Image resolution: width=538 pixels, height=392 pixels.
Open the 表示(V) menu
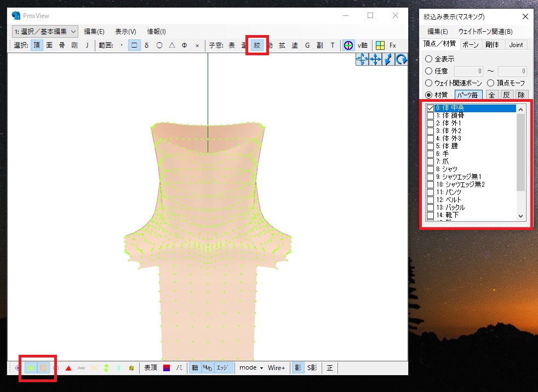point(125,32)
